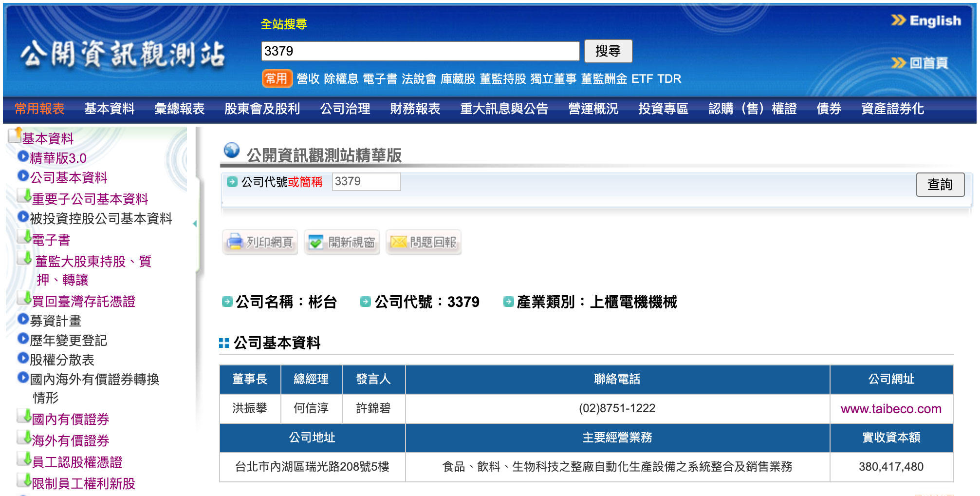Click the 公開資訊觀測站 site logo
The image size is (980, 496).
pos(124,54)
